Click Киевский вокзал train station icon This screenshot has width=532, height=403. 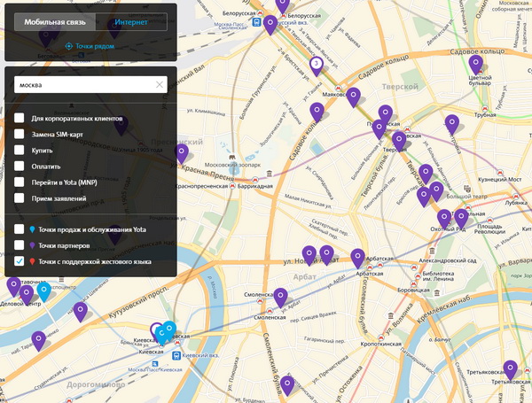click(176, 355)
